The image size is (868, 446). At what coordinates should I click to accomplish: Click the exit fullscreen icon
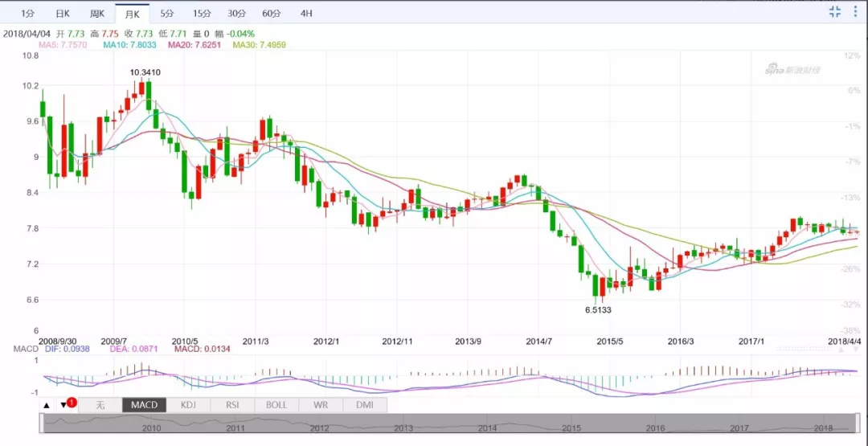click(x=835, y=11)
